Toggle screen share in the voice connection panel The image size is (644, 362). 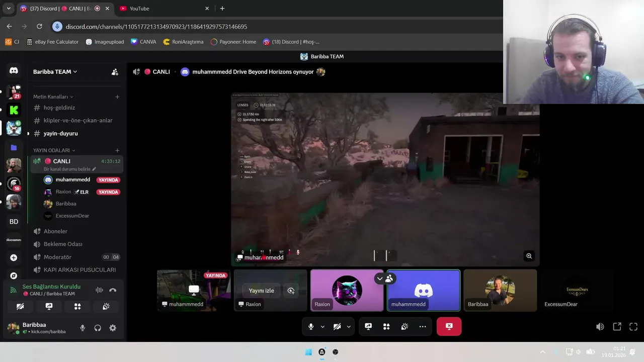(49, 306)
